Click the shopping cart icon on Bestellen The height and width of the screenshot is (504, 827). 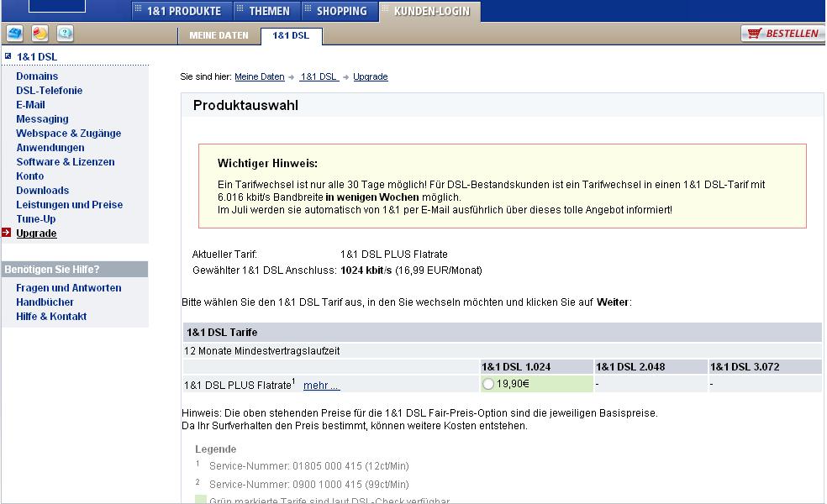coord(754,34)
